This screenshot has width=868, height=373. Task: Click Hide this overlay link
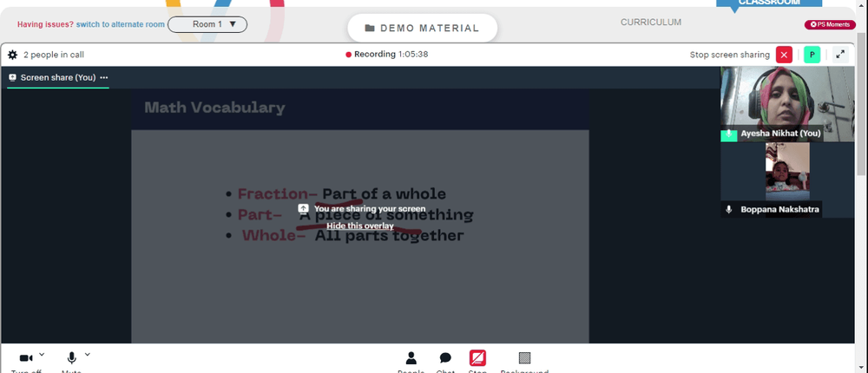point(360,226)
